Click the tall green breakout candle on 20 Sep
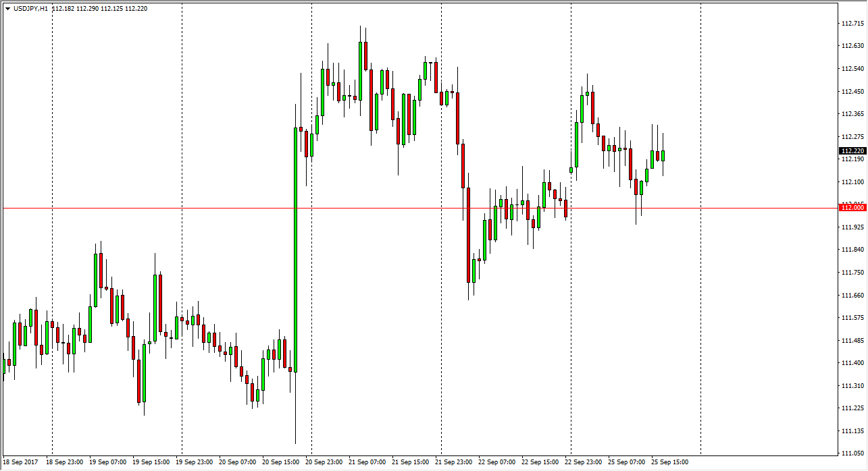The width and height of the screenshot is (868, 471). (x=295, y=250)
